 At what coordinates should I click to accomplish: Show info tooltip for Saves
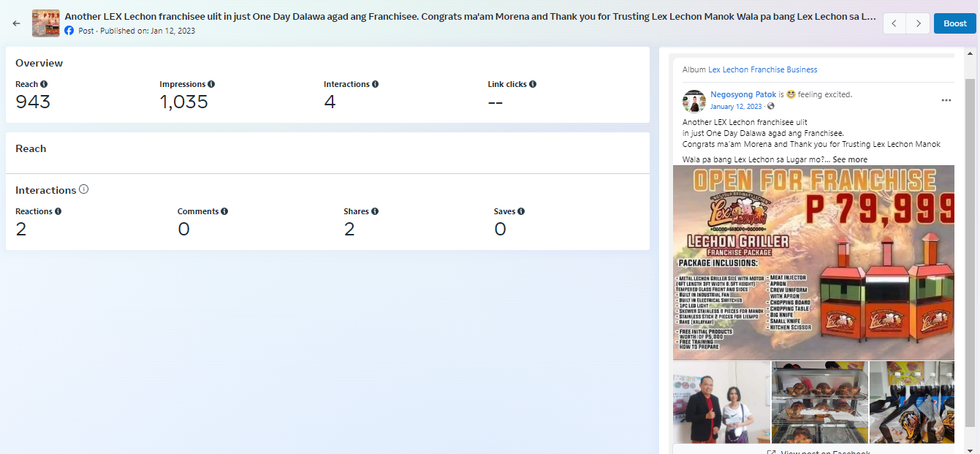pyautogui.click(x=521, y=211)
